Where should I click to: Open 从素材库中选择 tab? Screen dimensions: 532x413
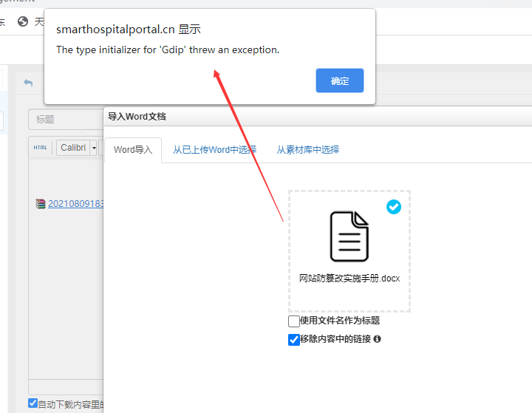[308, 149]
